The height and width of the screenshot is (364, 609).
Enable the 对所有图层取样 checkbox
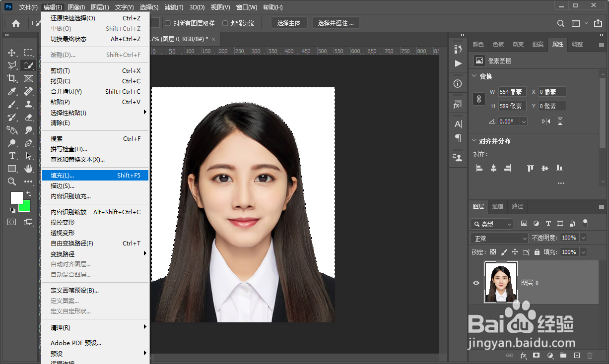coord(168,23)
